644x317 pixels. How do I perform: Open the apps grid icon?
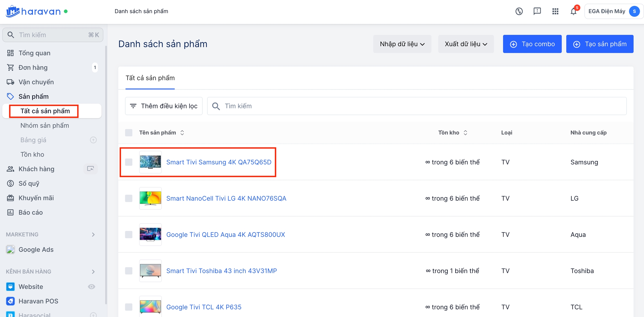(x=555, y=11)
